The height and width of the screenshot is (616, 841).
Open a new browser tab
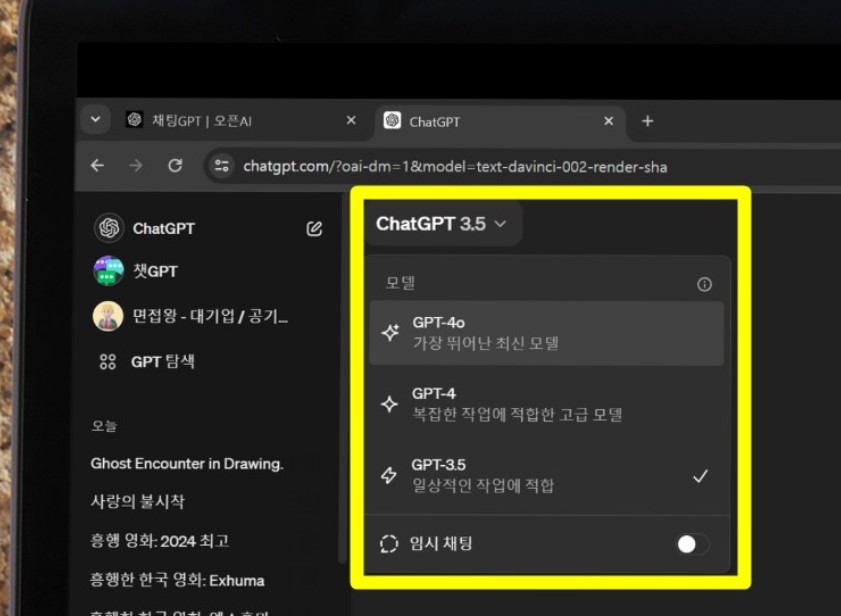point(647,121)
